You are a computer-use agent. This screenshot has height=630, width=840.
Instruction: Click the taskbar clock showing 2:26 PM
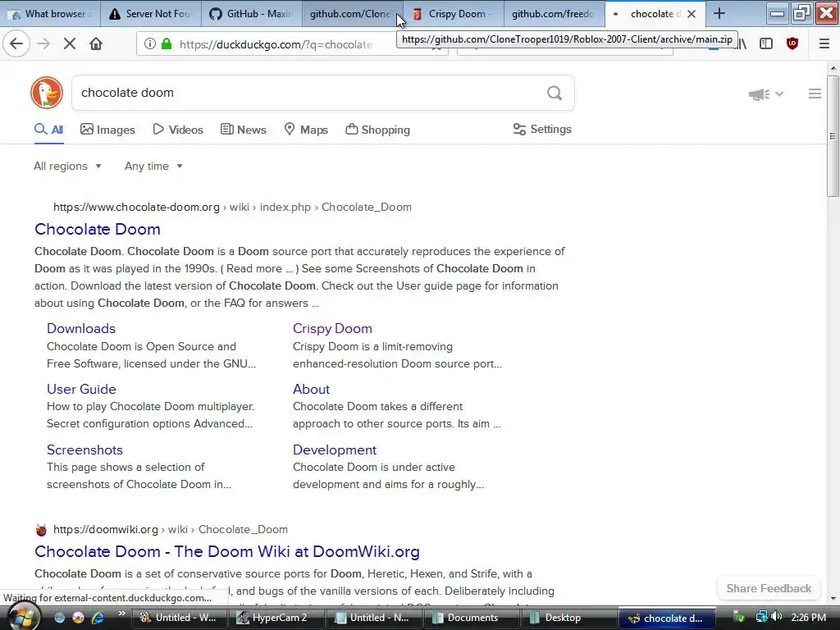808,618
